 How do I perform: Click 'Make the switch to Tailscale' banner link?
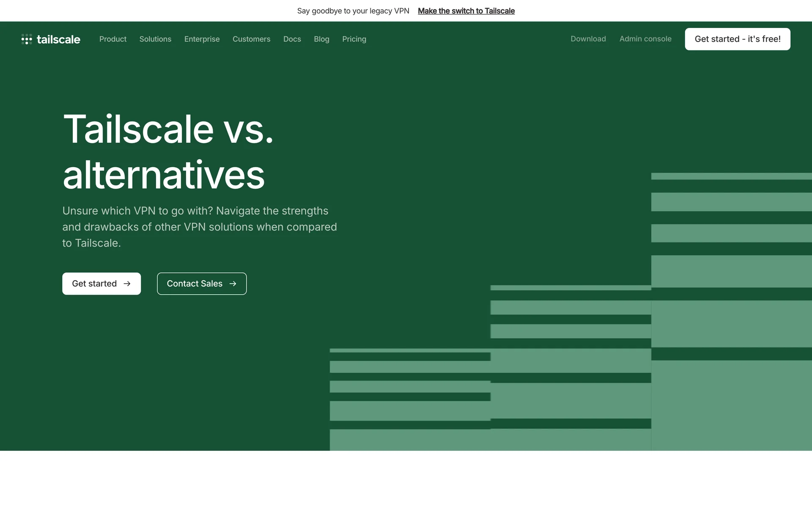pyautogui.click(x=466, y=11)
